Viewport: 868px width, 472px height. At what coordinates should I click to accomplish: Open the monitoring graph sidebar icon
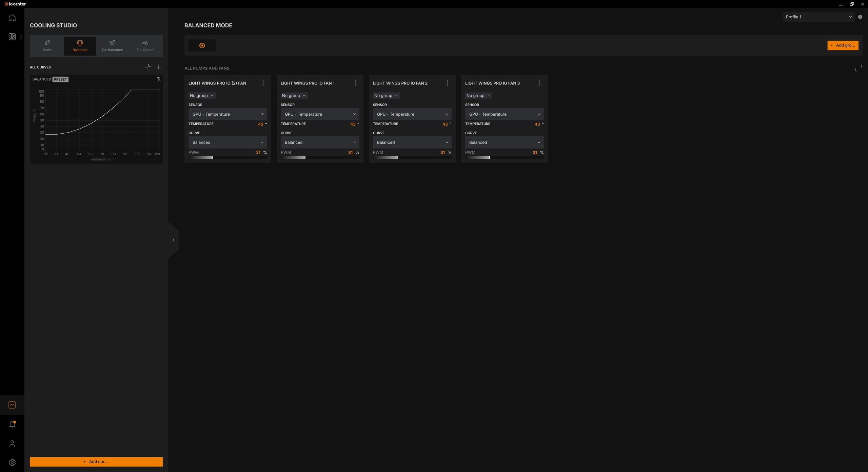(x=12, y=405)
